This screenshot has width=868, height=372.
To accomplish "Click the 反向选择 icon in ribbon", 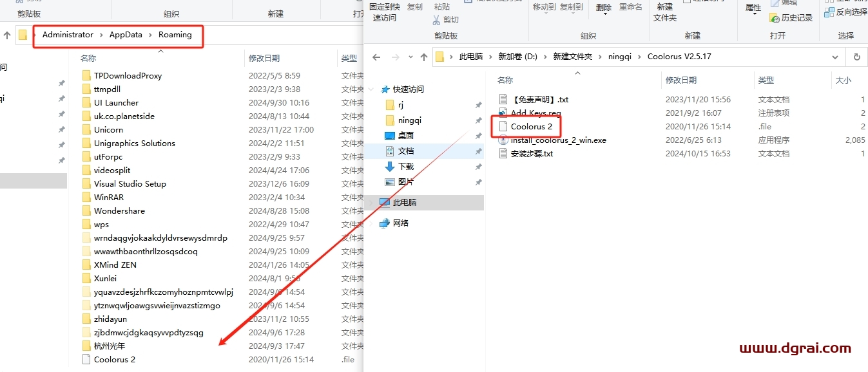I will point(829,12).
